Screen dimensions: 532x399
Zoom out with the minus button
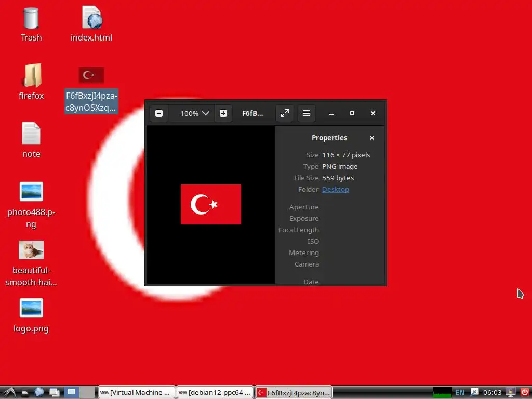[x=159, y=113]
